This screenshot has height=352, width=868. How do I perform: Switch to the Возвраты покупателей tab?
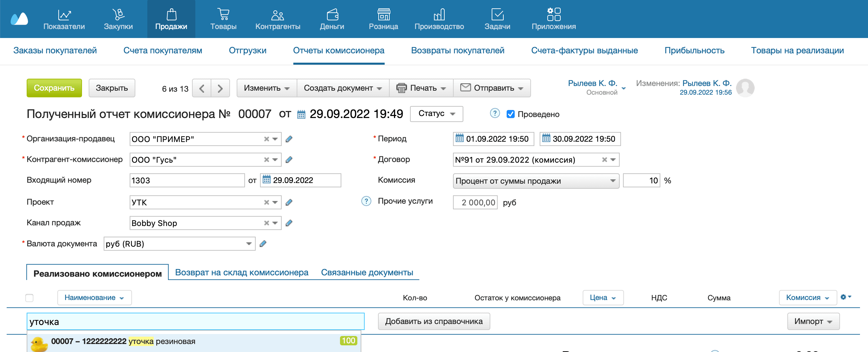pyautogui.click(x=458, y=50)
